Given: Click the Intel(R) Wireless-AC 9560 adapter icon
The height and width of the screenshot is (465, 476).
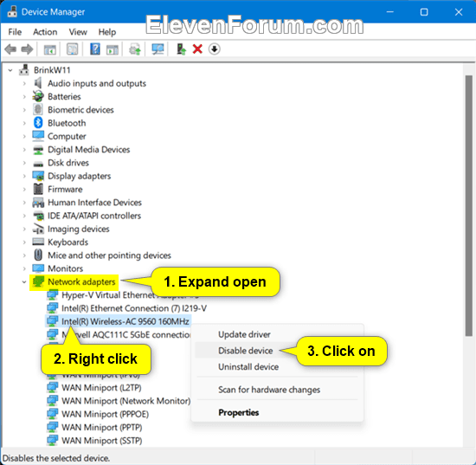Looking at the screenshot, I should [52, 321].
